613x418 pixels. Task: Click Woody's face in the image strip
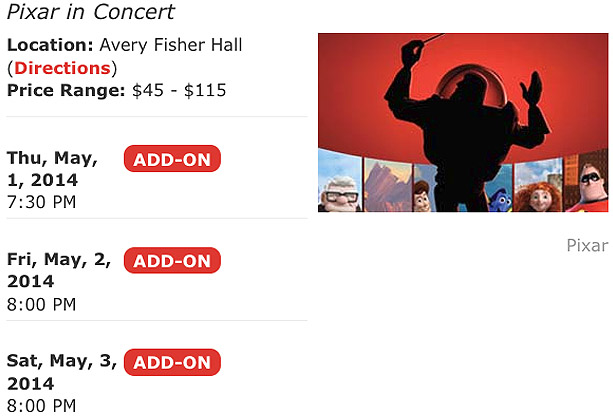point(422,196)
